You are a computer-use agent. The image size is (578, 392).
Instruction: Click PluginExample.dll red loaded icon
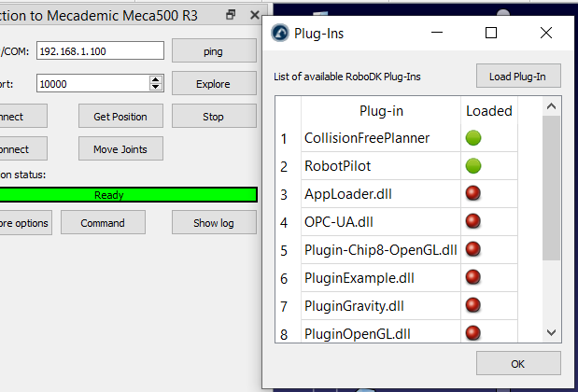point(473,277)
